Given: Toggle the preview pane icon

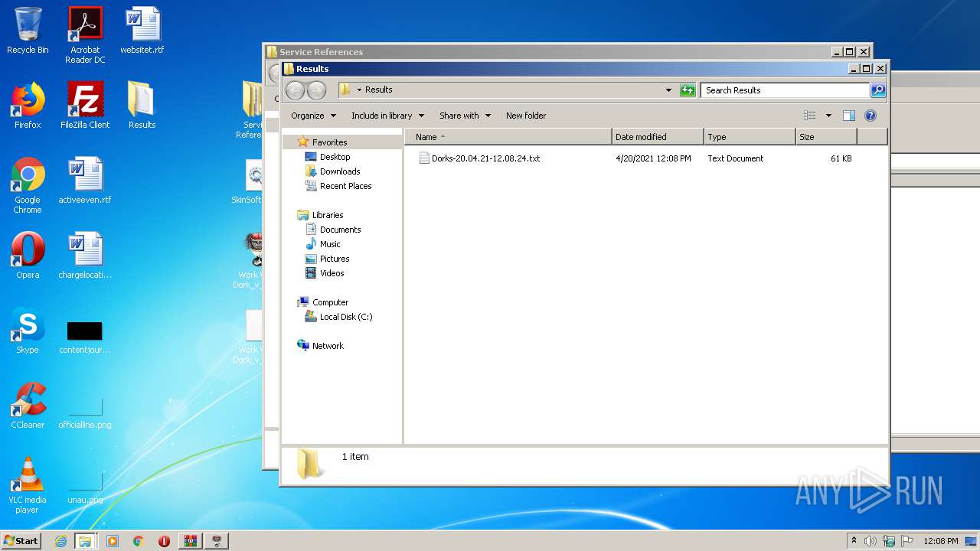Looking at the screenshot, I should [848, 116].
